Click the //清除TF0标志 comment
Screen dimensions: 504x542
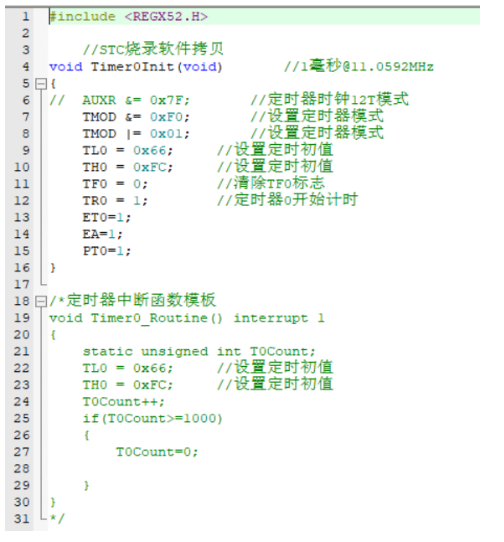point(271,183)
